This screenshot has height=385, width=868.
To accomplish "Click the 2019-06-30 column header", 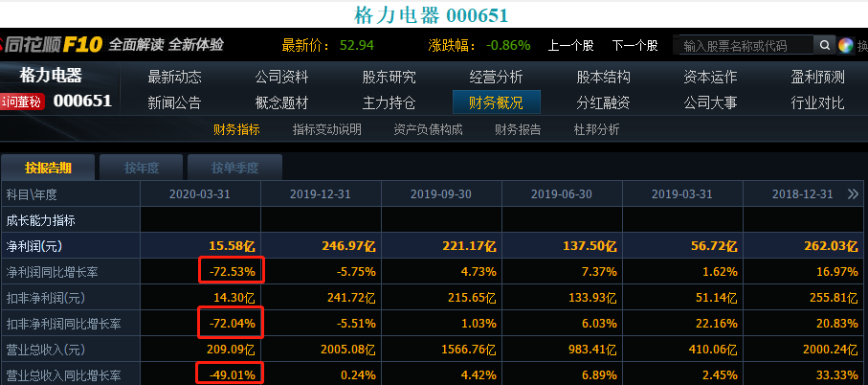I will (x=562, y=194).
